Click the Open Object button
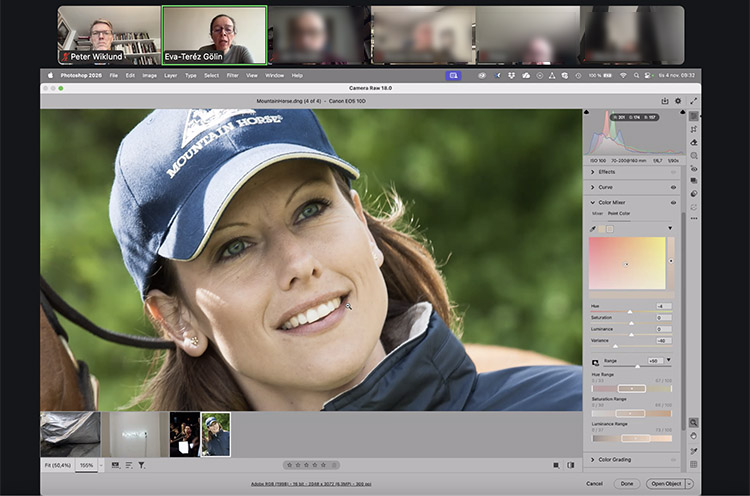 pos(665,483)
